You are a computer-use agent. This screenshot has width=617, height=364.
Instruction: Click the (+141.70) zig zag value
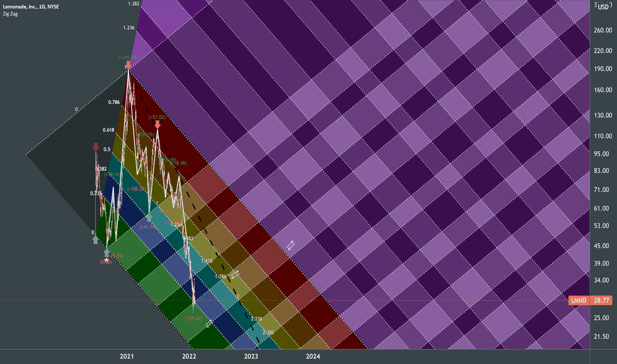[x=128, y=58]
